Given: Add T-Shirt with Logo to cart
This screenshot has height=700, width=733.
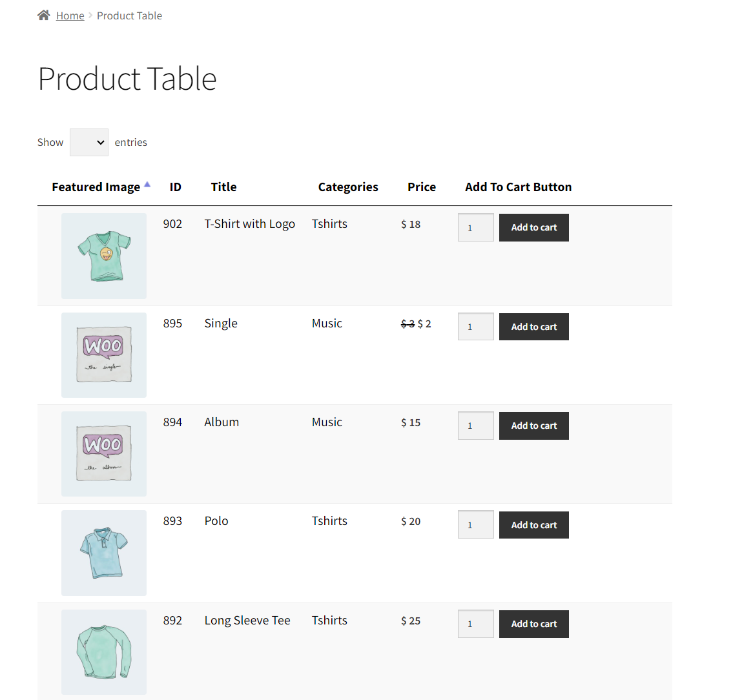Looking at the screenshot, I should click(x=533, y=227).
